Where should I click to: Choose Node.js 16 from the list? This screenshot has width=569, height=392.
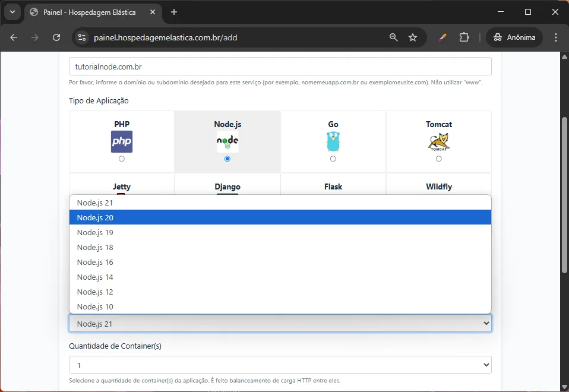[x=280, y=262]
